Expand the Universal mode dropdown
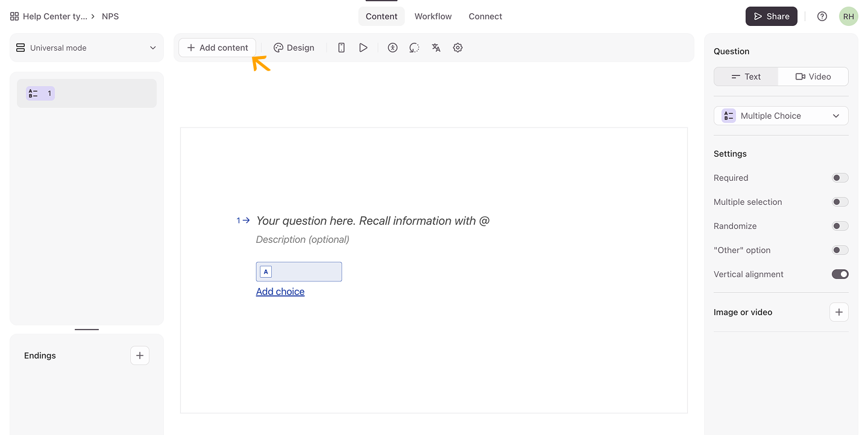 tap(87, 48)
